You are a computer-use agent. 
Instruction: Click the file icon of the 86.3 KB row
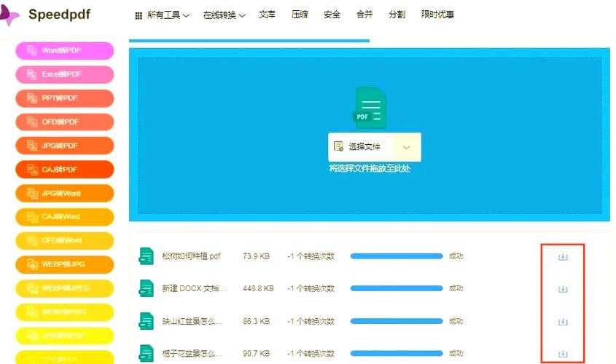(x=146, y=321)
